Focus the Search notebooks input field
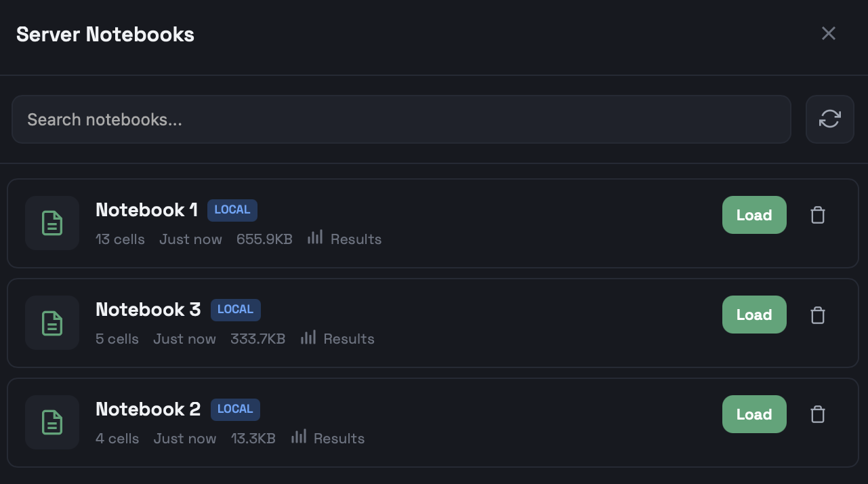This screenshot has height=484, width=868. click(x=401, y=119)
